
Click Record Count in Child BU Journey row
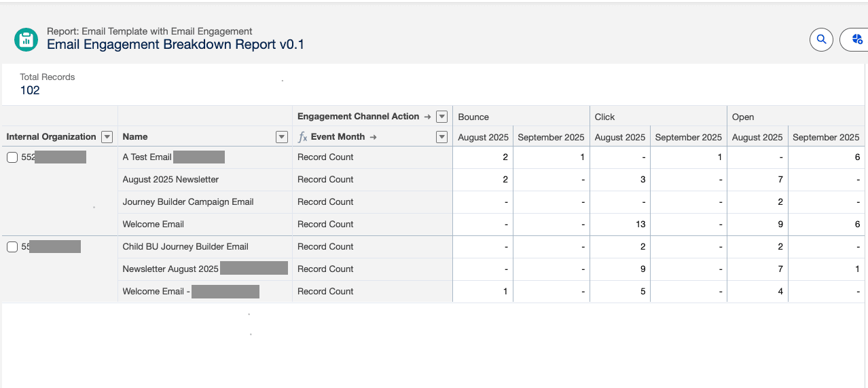pos(325,247)
